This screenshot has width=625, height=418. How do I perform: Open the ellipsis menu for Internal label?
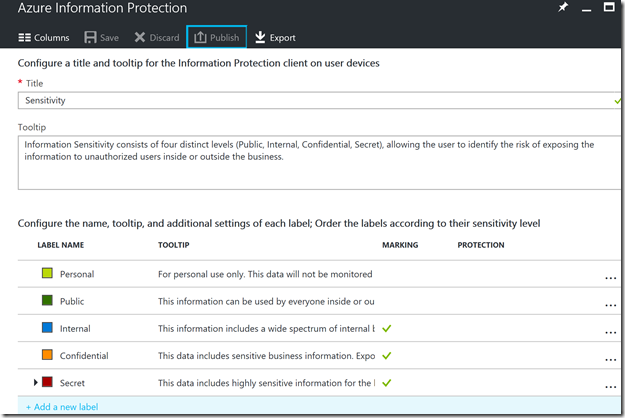[610, 332]
